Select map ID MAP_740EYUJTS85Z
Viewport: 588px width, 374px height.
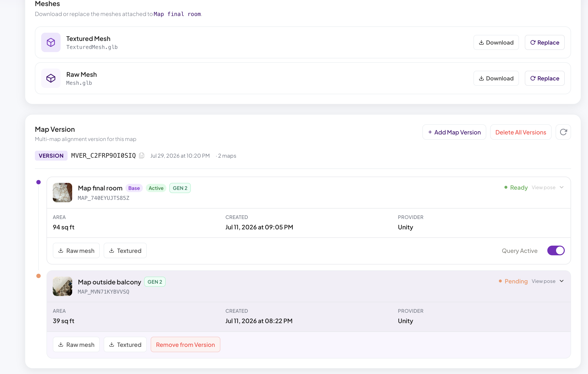pyautogui.click(x=104, y=198)
